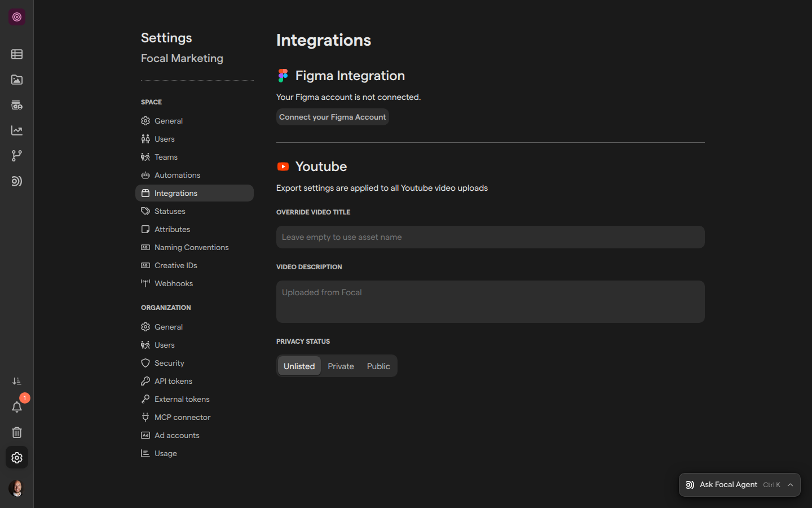The height and width of the screenshot is (508, 812).
Task: Go to Naming Conventions
Action: 195,247
